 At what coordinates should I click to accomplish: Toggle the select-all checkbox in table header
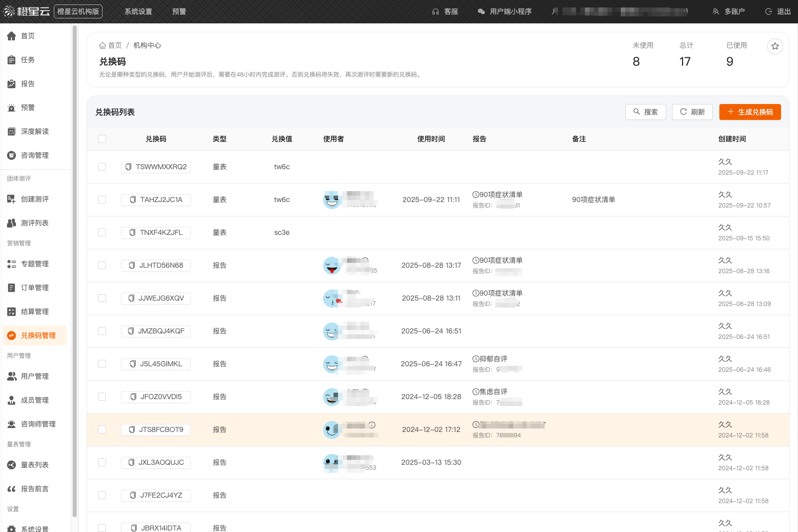tap(102, 139)
